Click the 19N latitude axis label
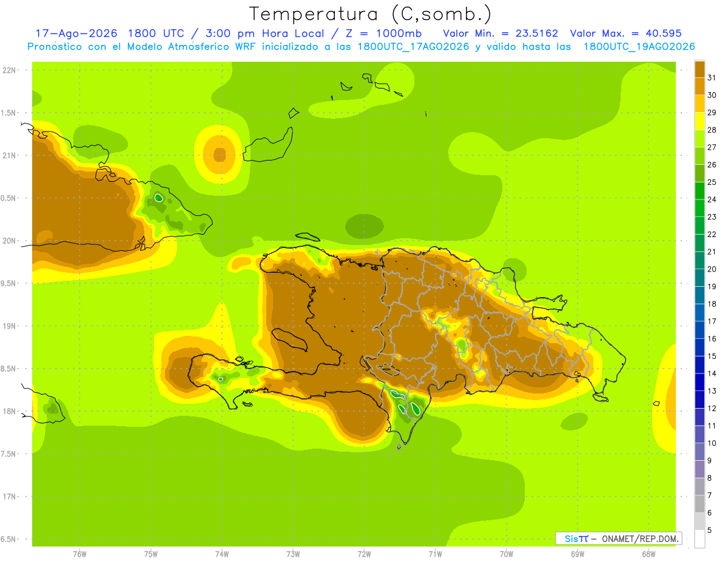The width and height of the screenshot is (728, 562). [x=10, y=326]
